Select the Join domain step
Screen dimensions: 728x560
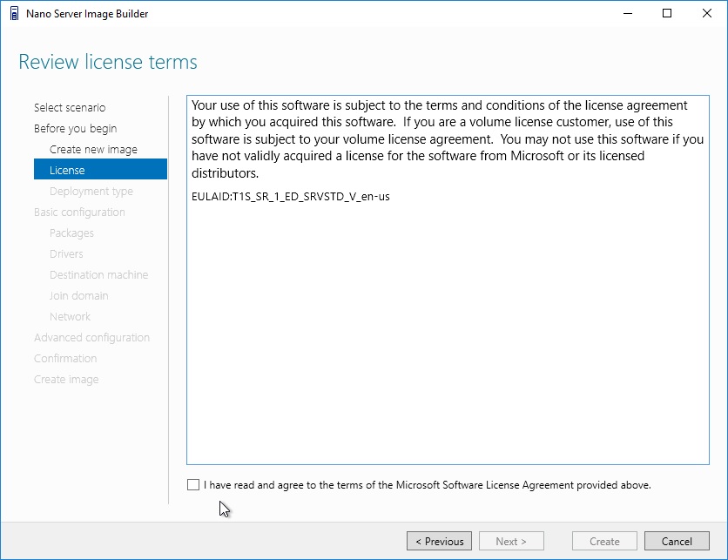[x=79, y=296]
